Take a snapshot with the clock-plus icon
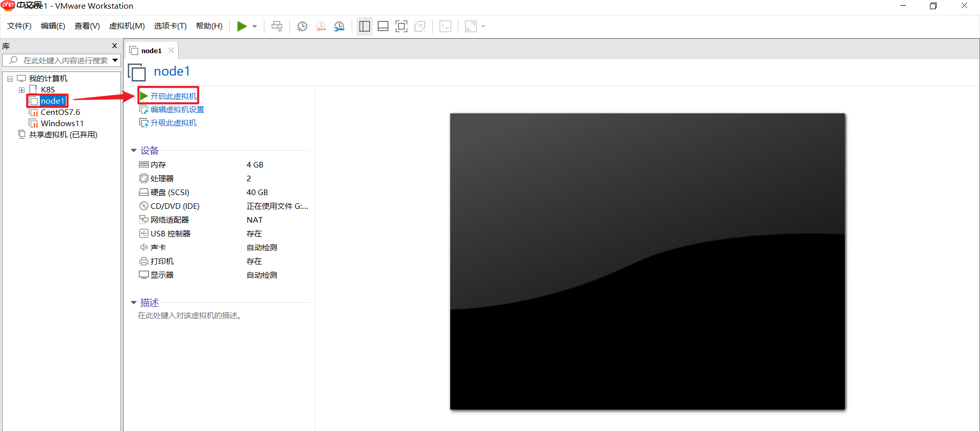 (x=302, y=27)
